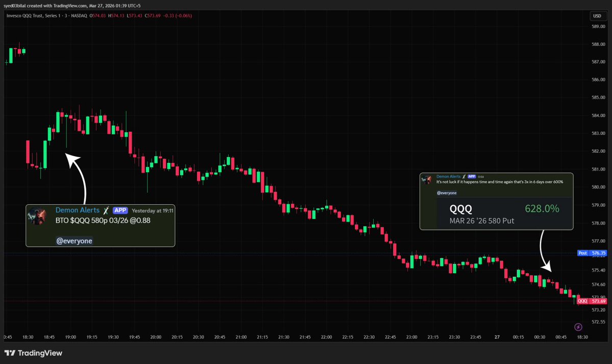
Task: Click the 21:30 time axis label
Action: click(x=284, y=337)
